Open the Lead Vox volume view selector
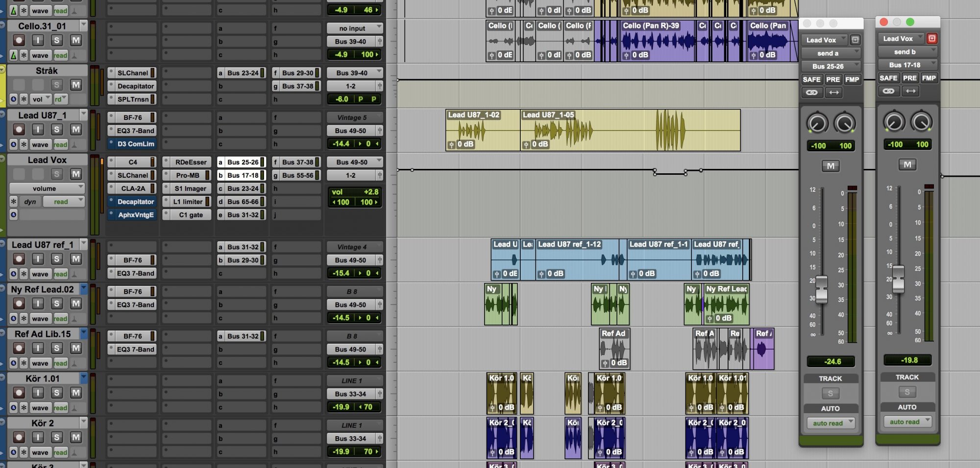 coord(47,188)
